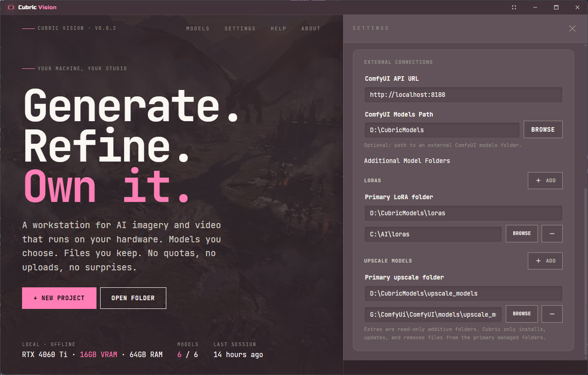
Task: Remove the C:\AI\loras extra folder
Action: click(552, 234)
